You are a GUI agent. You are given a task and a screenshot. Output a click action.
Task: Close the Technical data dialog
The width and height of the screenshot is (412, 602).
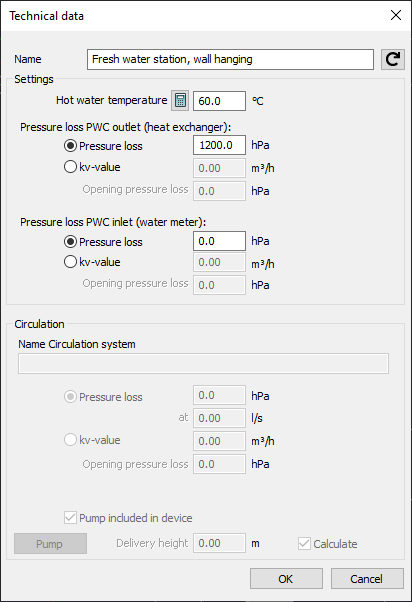point(396,15)
